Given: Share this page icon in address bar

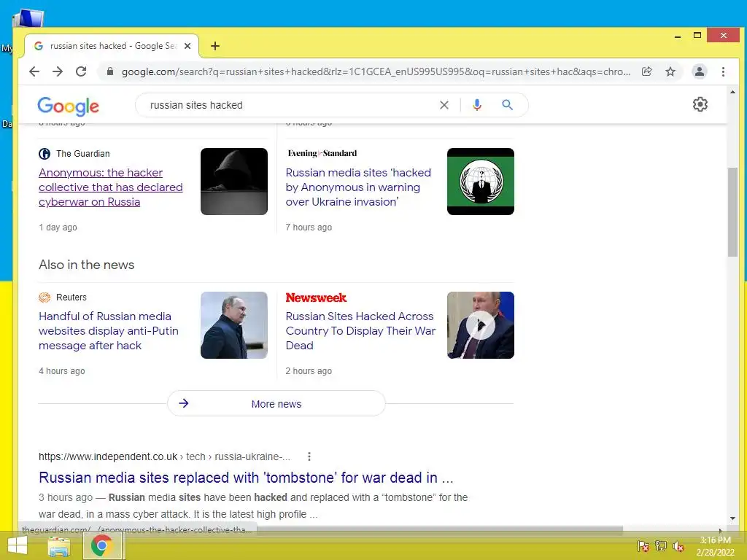Looking at the screenshot, I should 646,71.
